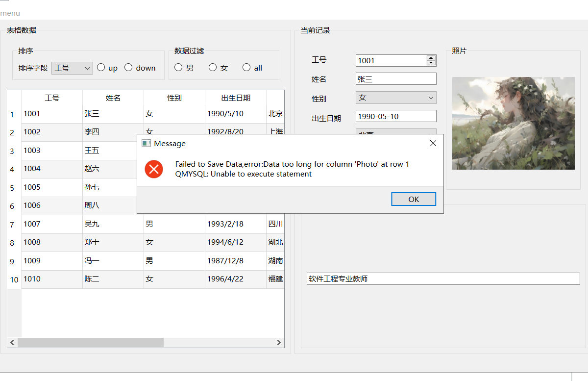
Task: Click the 男 gender cell for 吴九
Action: pyautogui.click(x=174, y=224)
